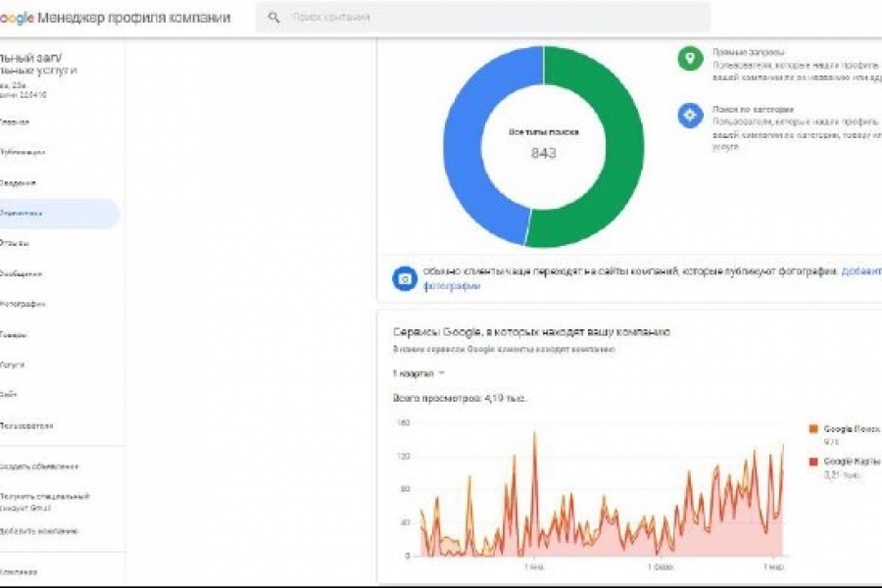The width and height of the screenshot is (882, 588).
Task: Open the Отзывы sidebar item
Action: [15, 243]
